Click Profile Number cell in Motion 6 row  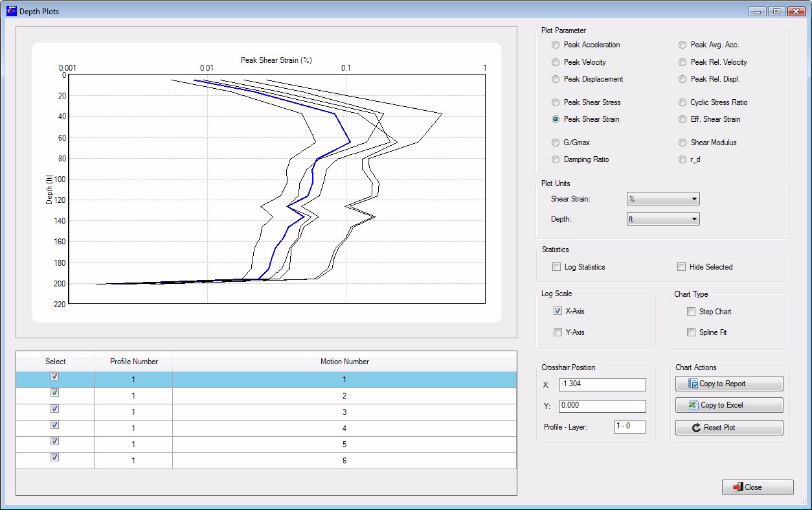tap(133, 461)
